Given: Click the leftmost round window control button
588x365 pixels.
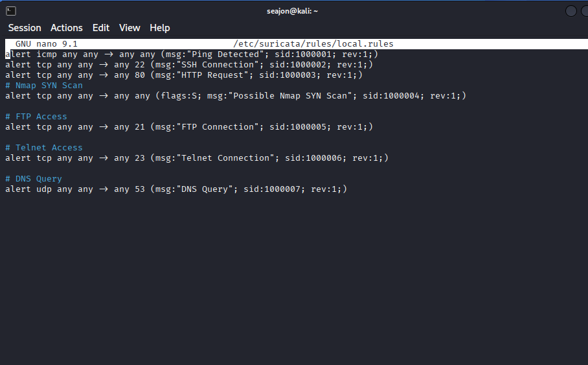Looking at the screenshot, I should coord(571,11).
